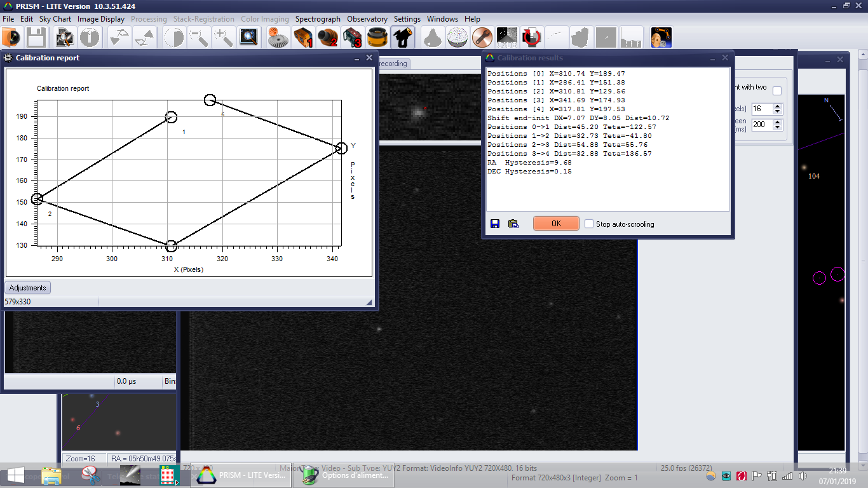868x488 pixels.
Task: Open the Edit menu
Action: click(27, 19)
